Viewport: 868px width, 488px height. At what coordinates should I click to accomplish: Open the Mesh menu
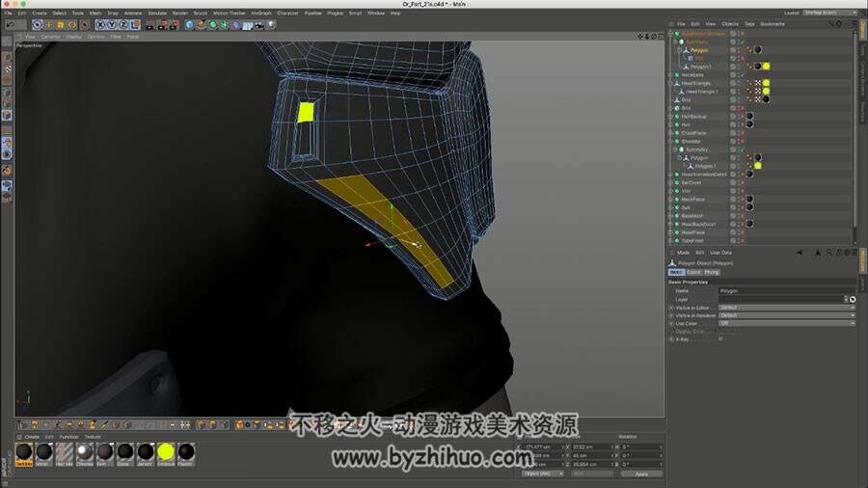95,13
